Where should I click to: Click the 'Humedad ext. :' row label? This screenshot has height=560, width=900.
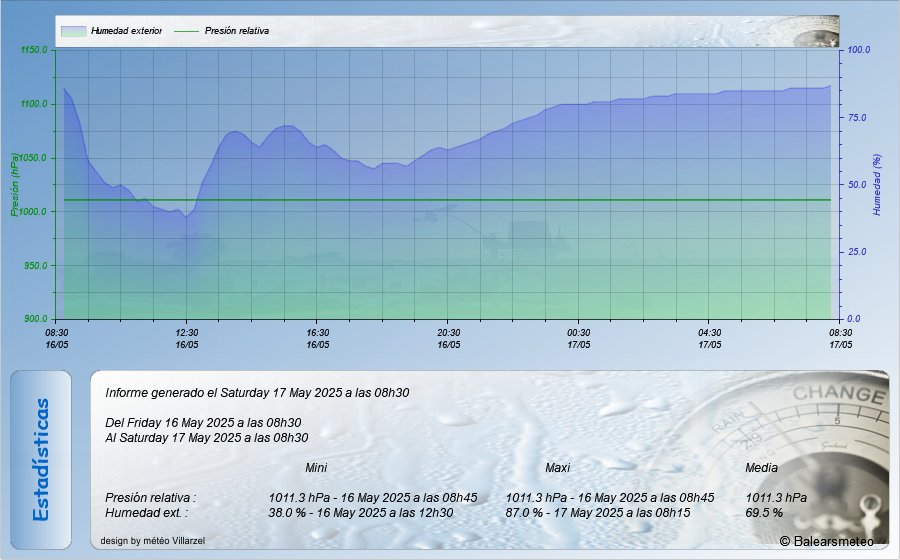tap(146, 512)
